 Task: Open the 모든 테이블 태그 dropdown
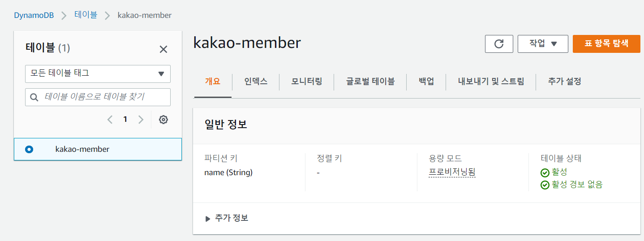click(98, 73)
